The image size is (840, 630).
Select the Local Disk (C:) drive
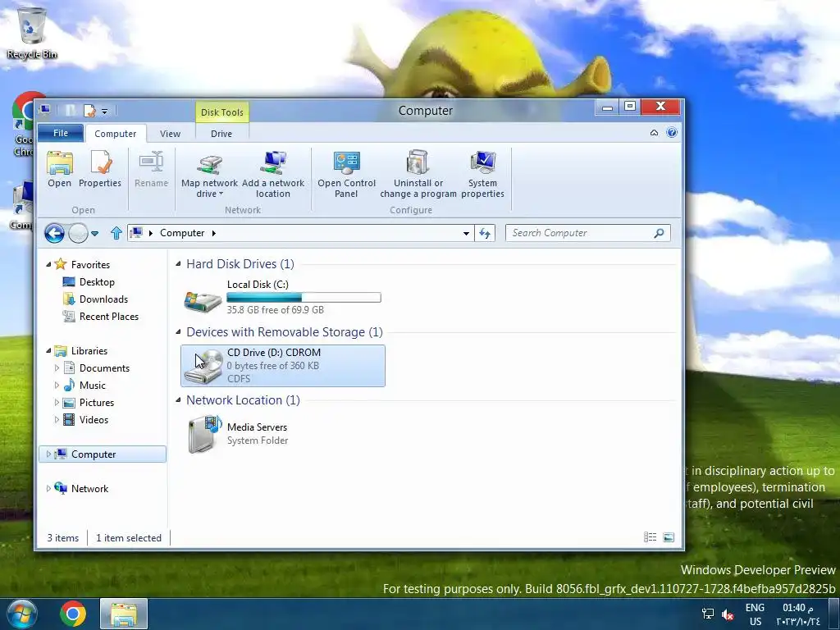[282, 297]
